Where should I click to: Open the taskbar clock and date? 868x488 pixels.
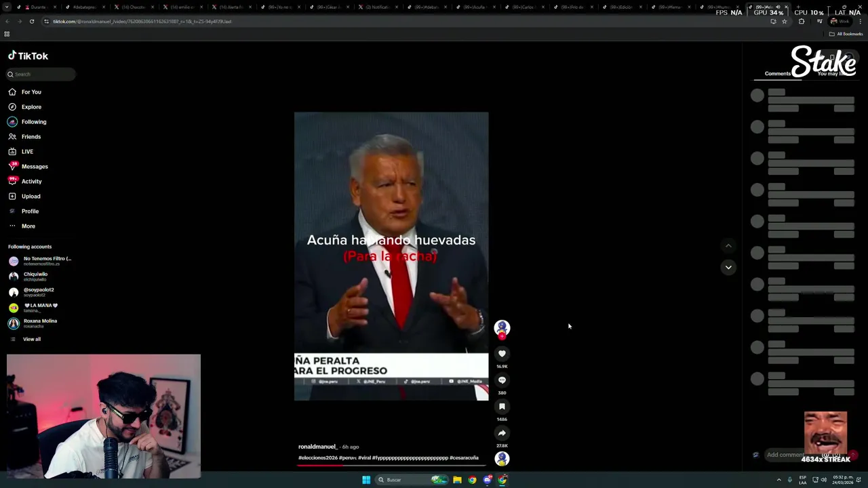(x=843, y=480)
